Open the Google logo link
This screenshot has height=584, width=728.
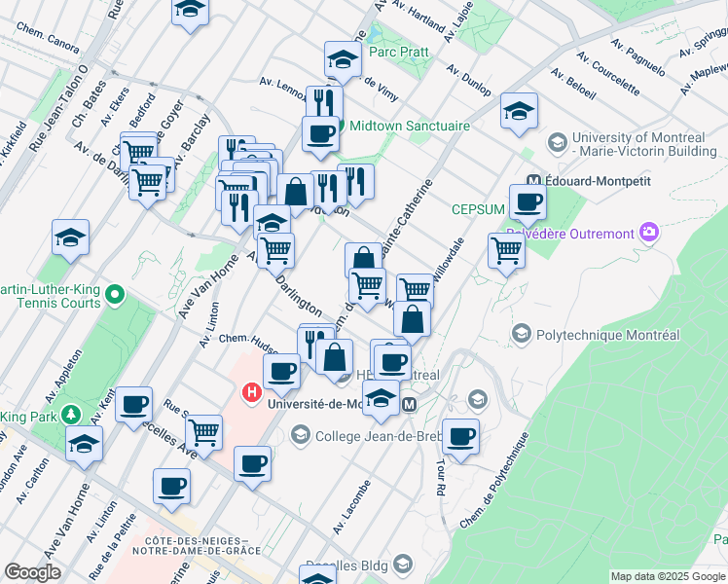(x=32, y=573)
